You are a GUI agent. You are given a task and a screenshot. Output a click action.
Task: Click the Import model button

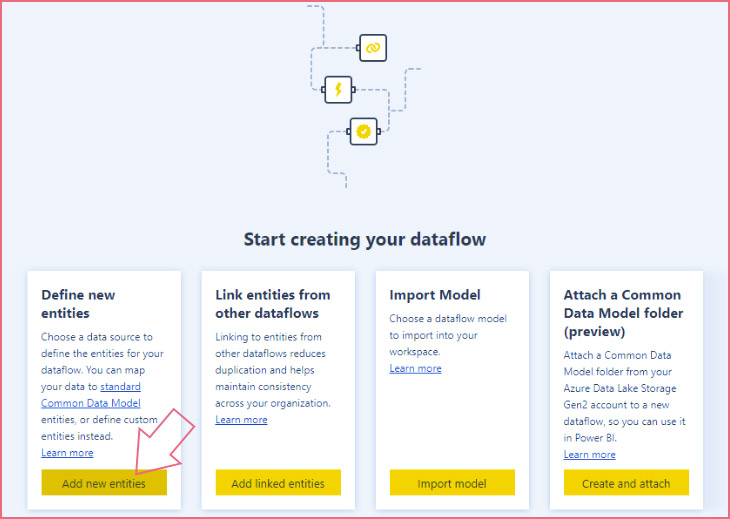pyautogui.click(x=452, y=482)
